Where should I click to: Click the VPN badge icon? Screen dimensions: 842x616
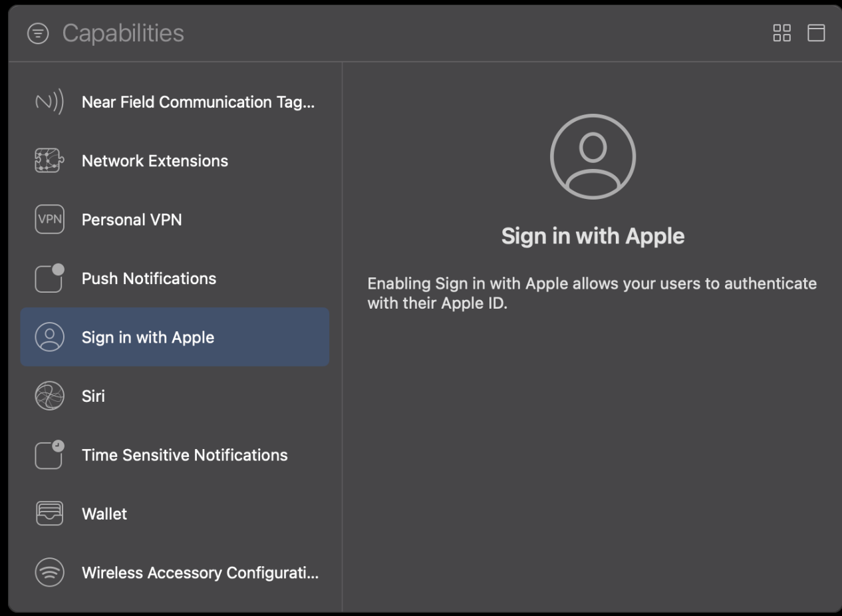(49, 220)
